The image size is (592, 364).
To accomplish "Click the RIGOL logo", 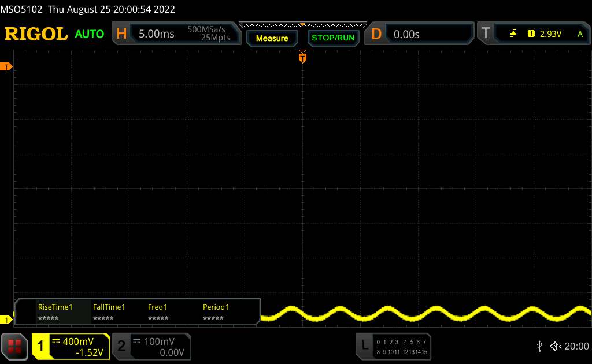I will click(36, 34).
